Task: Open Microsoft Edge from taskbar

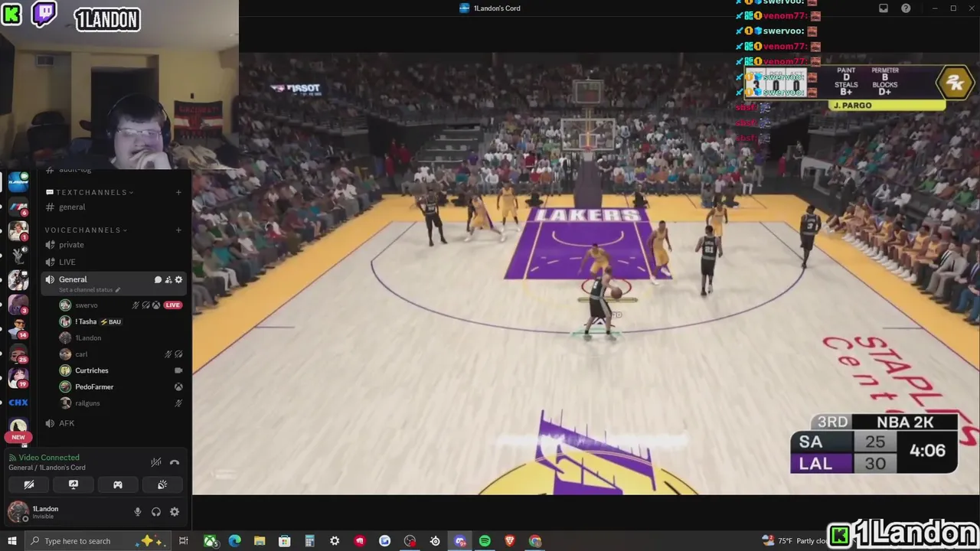Action: [x=234, y=541]
